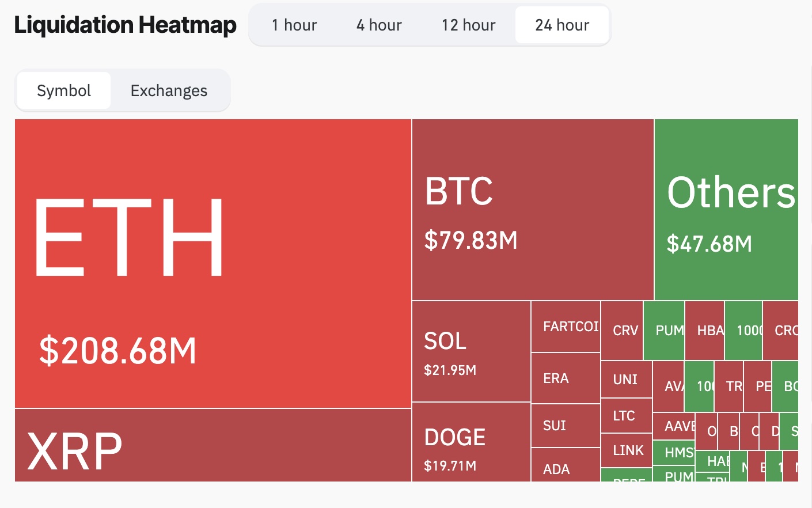Open the Others tile showing $47.68M
Screen dimensions: 812x508
pos(727,208)
